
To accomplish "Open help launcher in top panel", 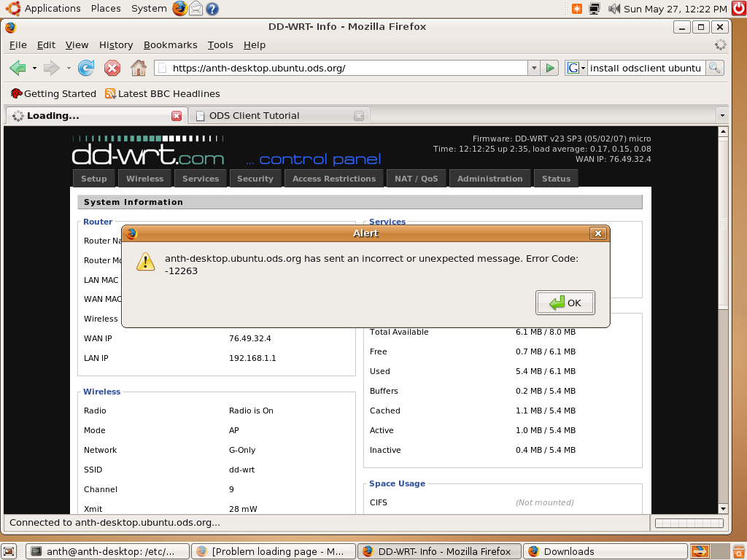I will (212, 9).
